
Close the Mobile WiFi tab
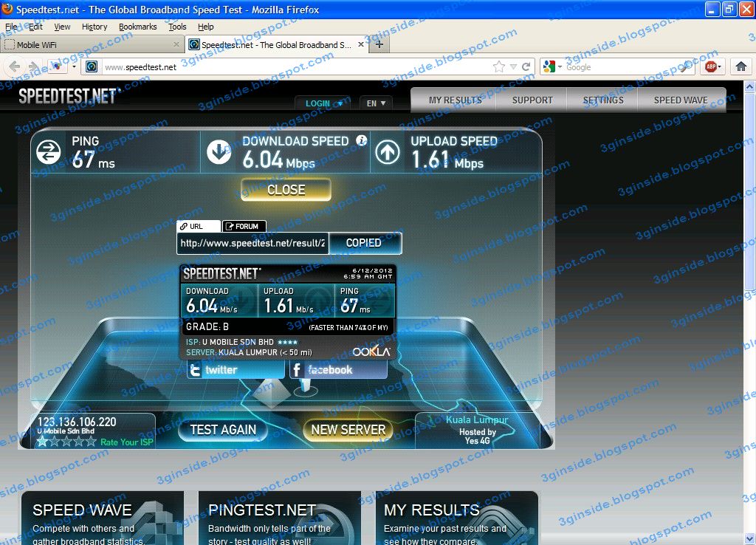(x=176, y=44)
